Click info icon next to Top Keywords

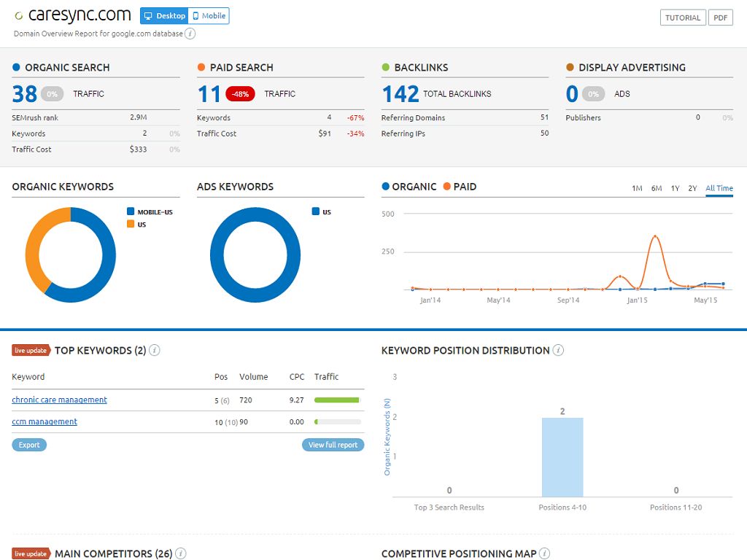click(x=154, y=351)
